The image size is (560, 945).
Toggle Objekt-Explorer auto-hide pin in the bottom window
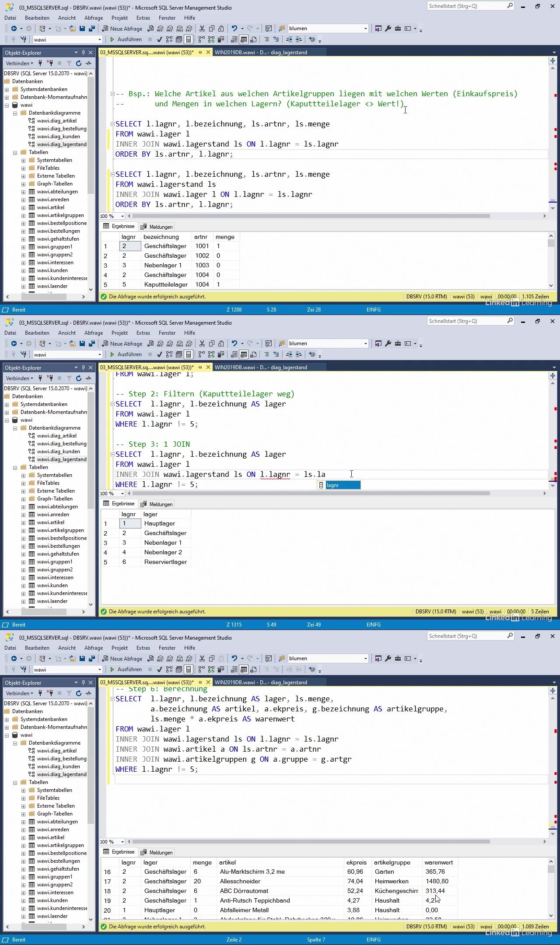(x=83, y=682)
